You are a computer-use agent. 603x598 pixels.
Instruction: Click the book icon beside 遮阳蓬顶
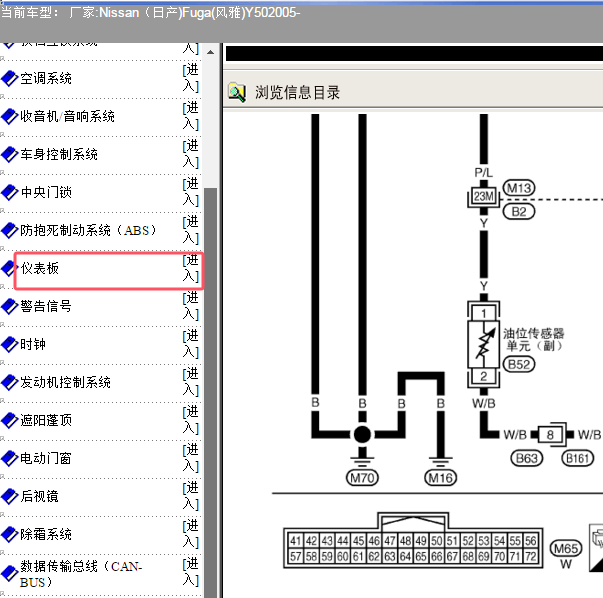point(9,420)
